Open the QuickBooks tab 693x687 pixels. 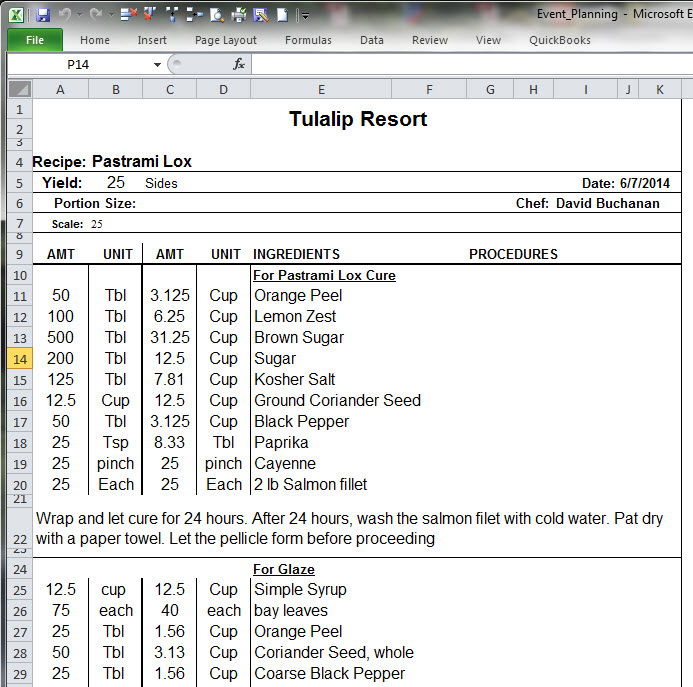(560, 40)
